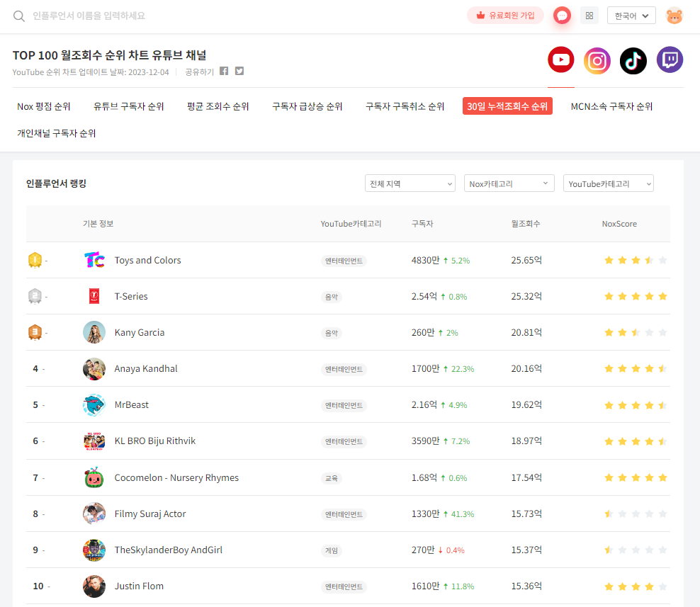The width and height of the screenshot is (700, 607).
Task: Switch to 평균 조회수 순위 tab
Action: pos(218,106)
